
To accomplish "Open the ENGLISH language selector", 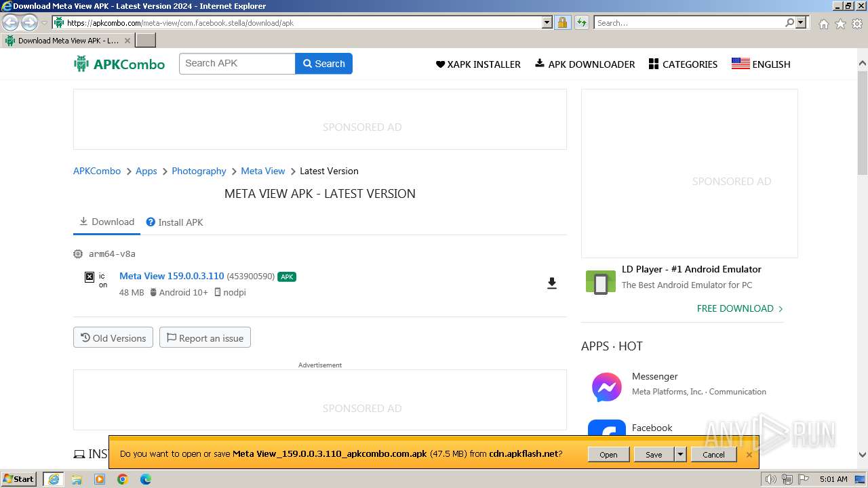I will point(761,64).
